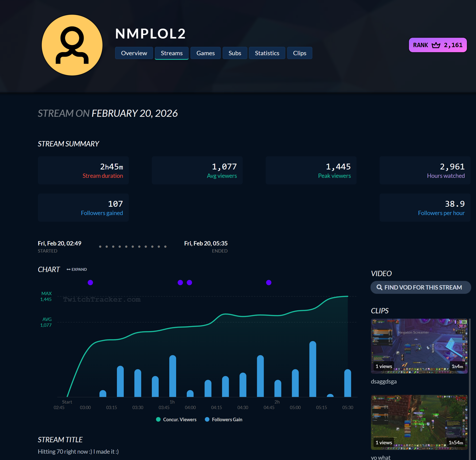Click the '02:45' time axis label

point(59,408)
